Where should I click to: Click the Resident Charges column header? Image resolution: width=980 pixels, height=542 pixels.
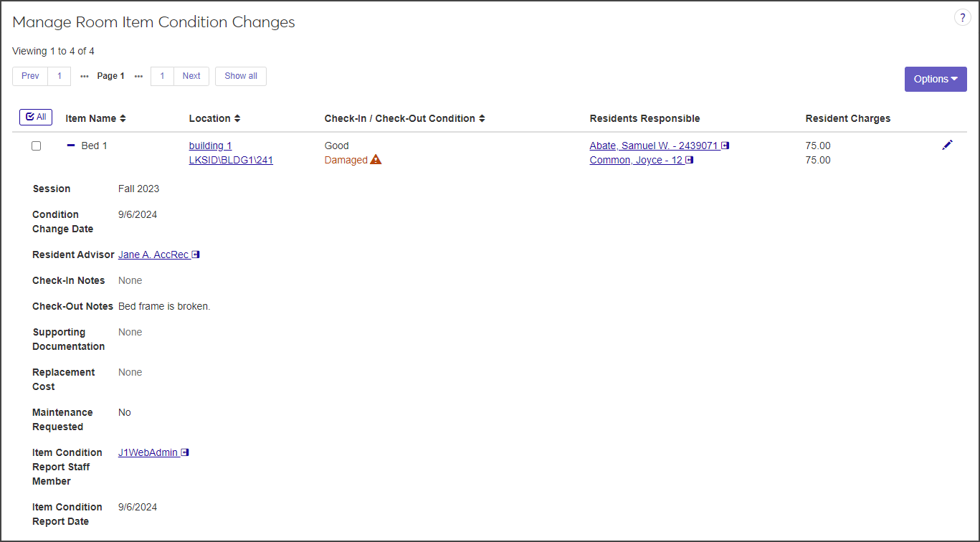coord(848,118)
